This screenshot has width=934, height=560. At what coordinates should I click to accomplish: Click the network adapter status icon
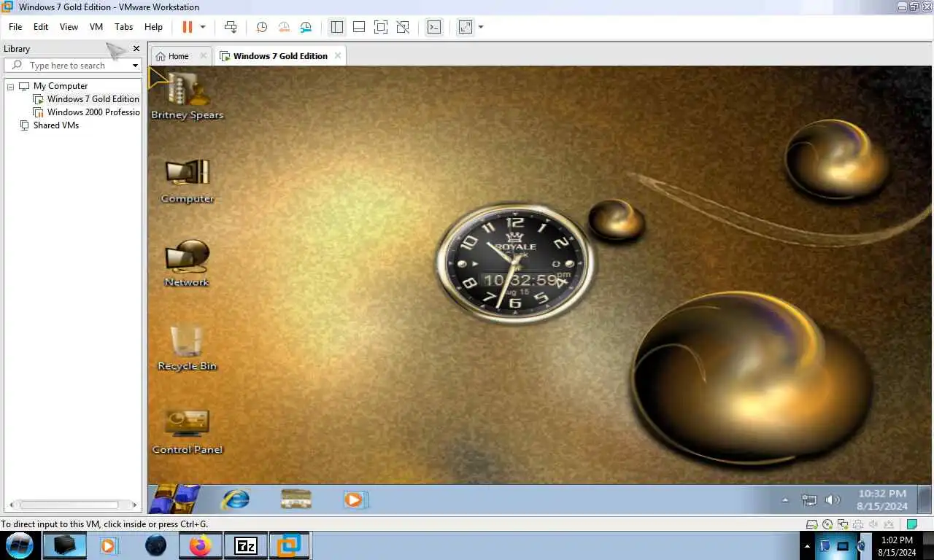click(x=843, y=524)
